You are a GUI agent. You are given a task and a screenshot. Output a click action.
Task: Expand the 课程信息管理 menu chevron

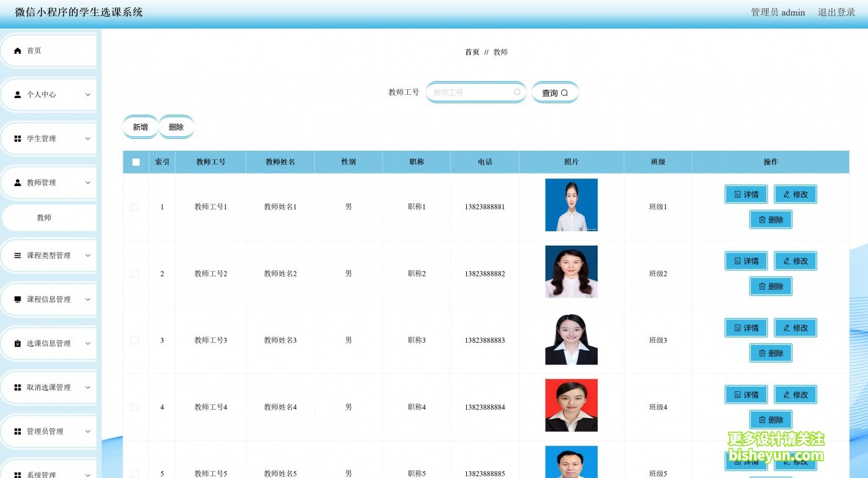87,299
